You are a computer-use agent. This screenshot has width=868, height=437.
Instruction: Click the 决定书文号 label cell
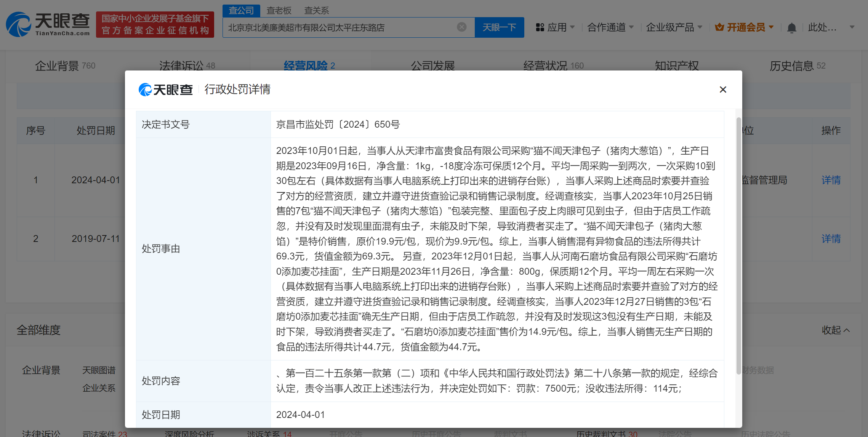pos(203,125)
